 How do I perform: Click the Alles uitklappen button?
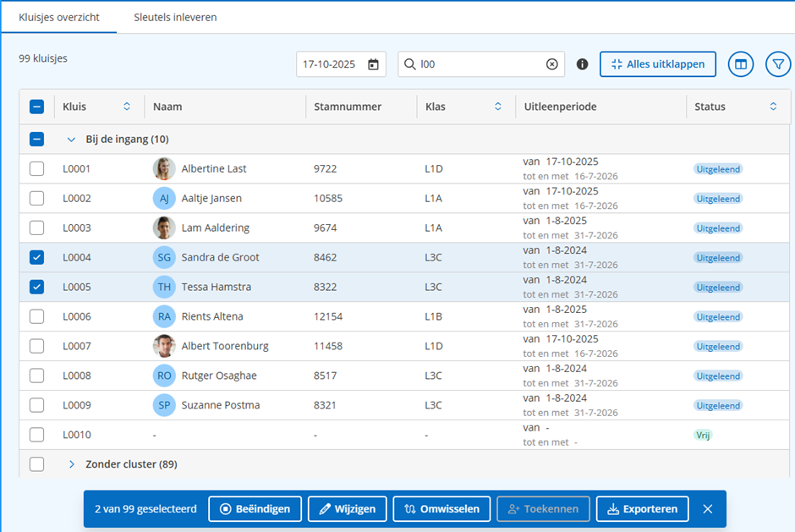coord(657,64)
